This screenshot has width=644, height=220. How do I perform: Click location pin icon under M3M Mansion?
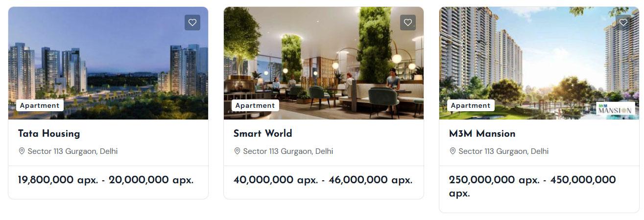click(453, 151)
